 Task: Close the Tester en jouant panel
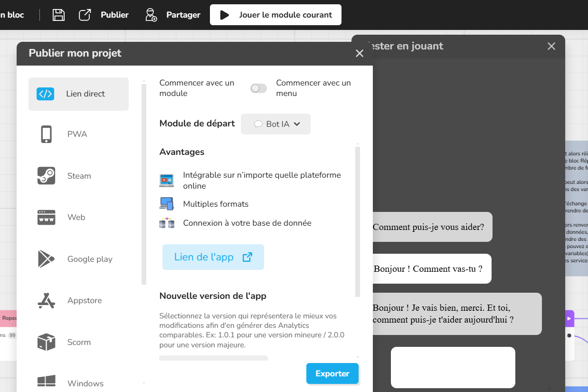[551, 46]
